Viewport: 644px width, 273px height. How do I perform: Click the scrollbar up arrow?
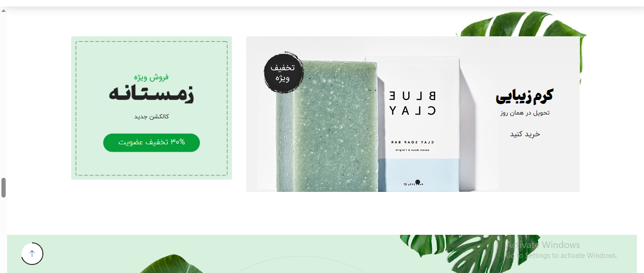click(4, 10)
